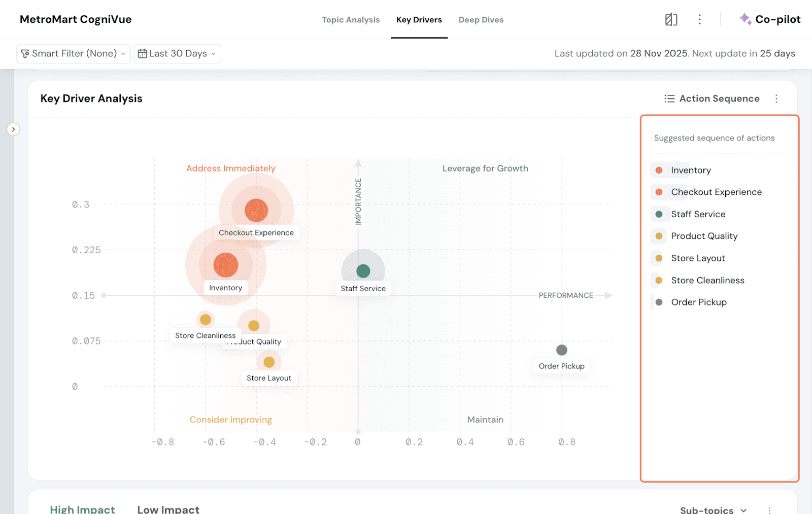Image resolution: width=812 pixels, height=514 pixels.
Task: Select the Low Impact tab
Action: 168,509
